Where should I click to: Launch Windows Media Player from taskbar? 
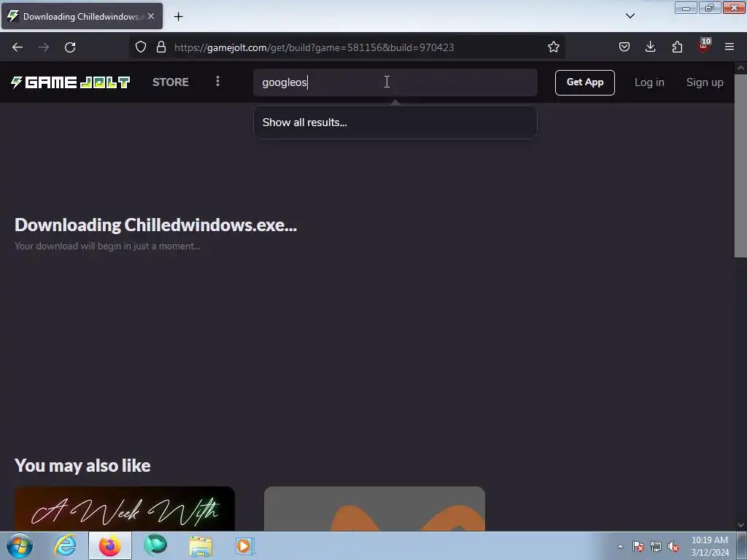(x=245, y=546)
